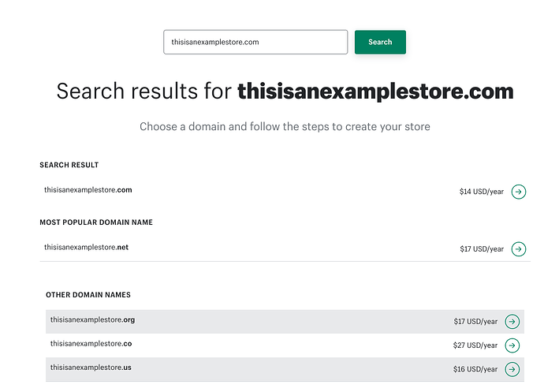Click the bold domain name in the results title
This screenshot has height=392, width=544.
375,91
